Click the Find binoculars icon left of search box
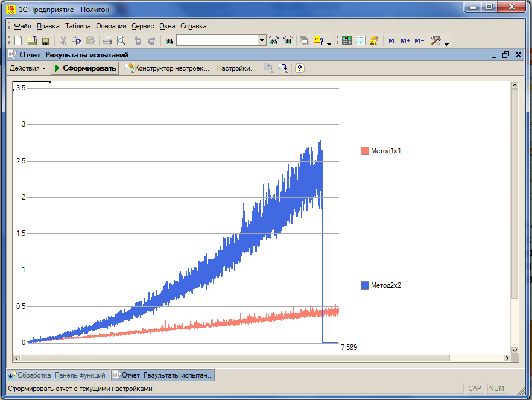Screen dimensions: 532x400 [169, 41]
